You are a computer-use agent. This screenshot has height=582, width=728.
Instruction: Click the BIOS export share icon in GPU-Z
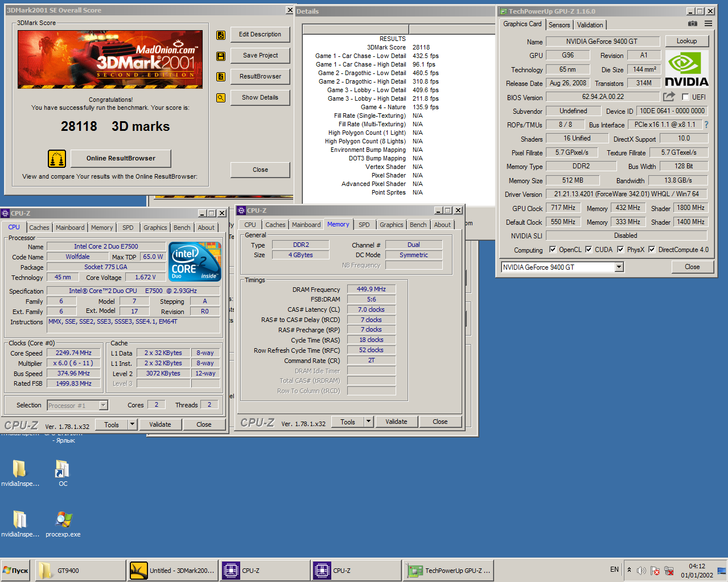[x=669, y=97]
